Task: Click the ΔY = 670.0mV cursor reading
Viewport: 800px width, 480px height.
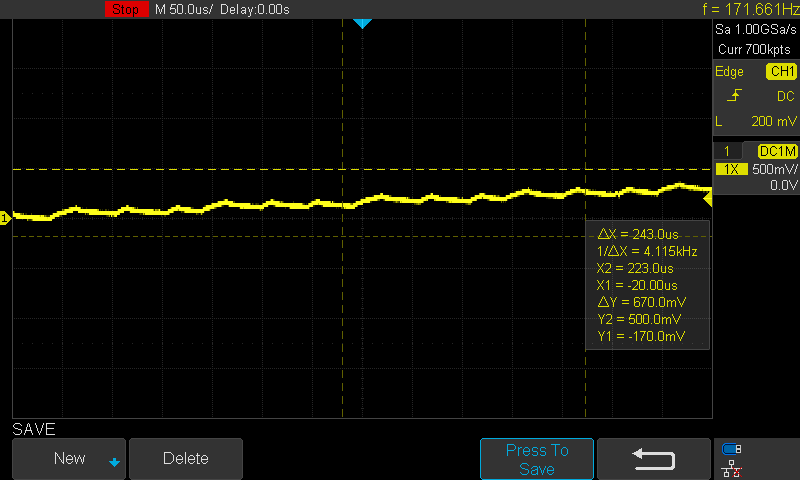Action: tap(641, 302)
